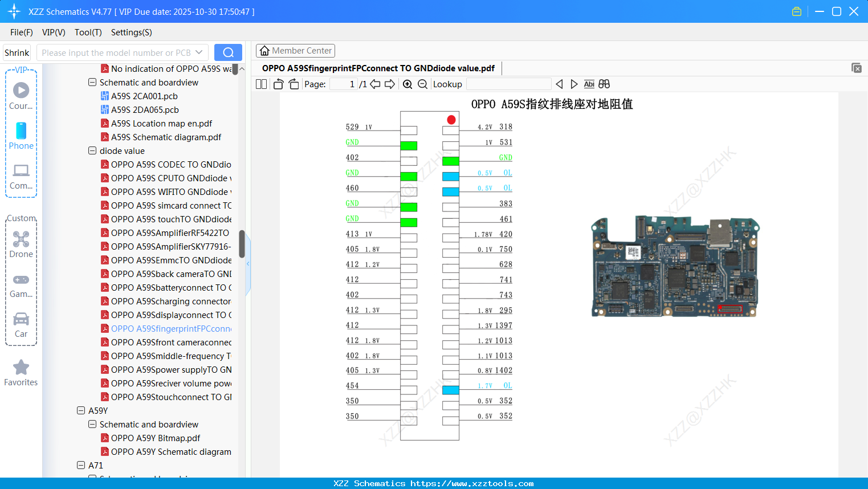The image size is (868, 489).
Task: Select the Car schematics icon
Action: click(x=21, y=324)
